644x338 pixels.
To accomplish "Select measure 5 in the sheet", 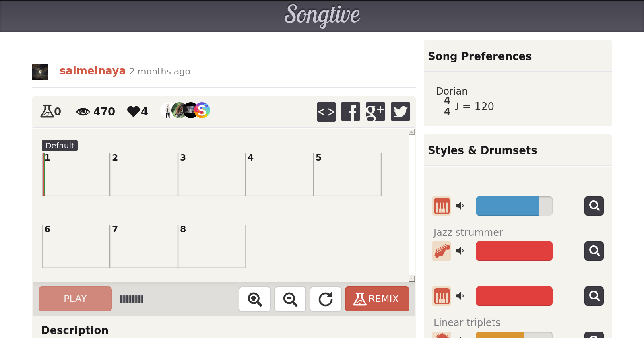I will (x=347, y=174).
